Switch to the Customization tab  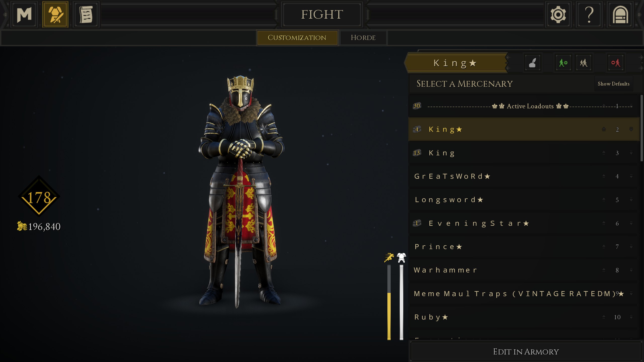297,38
